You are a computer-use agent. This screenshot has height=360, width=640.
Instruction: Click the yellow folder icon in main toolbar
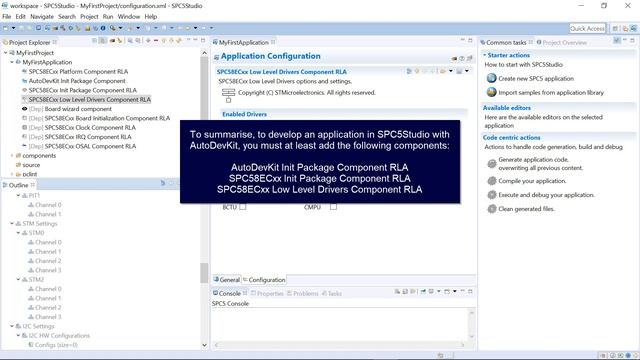(x=87, y=28)
